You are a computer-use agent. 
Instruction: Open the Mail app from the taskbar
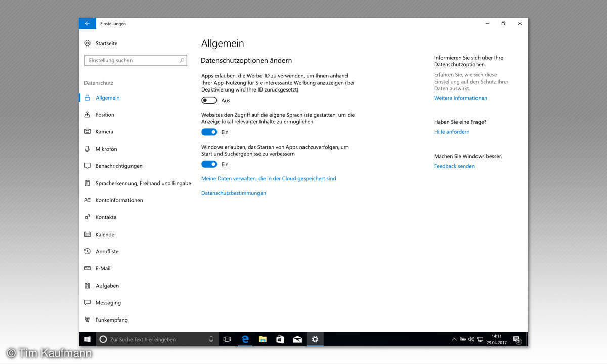[x=297, y=339]
